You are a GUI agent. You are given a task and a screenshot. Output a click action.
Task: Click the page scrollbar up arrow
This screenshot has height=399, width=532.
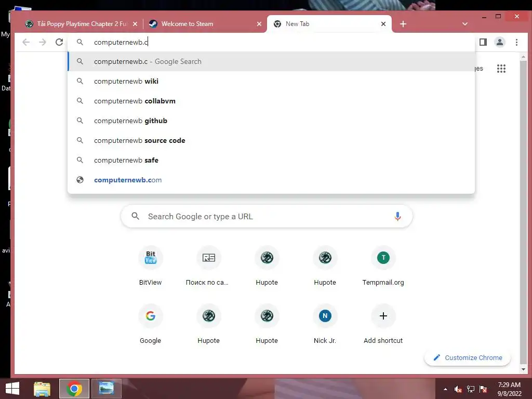tap(523, 57)
